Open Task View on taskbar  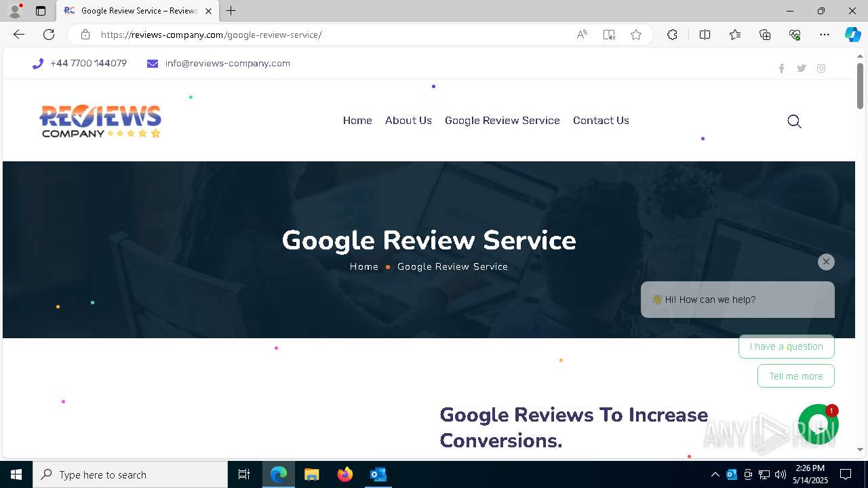pyautogui.click(x=244, y=474)
